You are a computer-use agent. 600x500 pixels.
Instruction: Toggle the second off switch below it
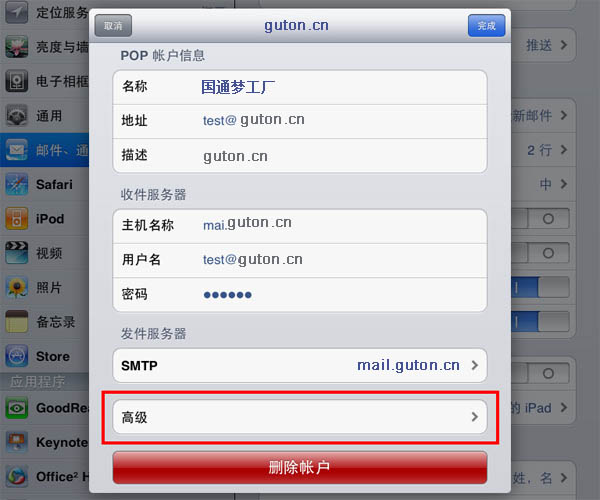pos(540,253)
